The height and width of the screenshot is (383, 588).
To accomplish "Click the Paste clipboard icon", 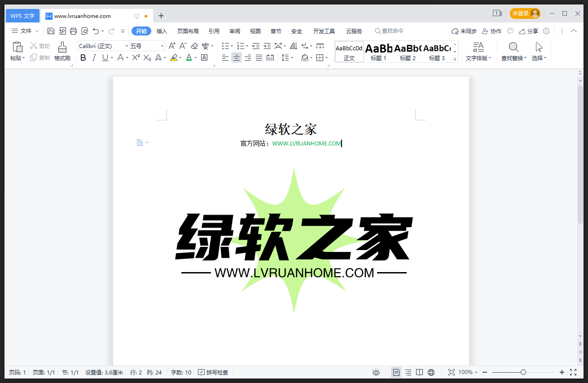I will (x=18, y=47).
